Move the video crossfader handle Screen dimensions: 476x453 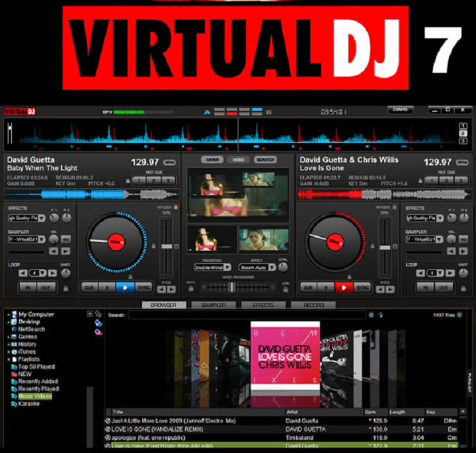[231, 287]
